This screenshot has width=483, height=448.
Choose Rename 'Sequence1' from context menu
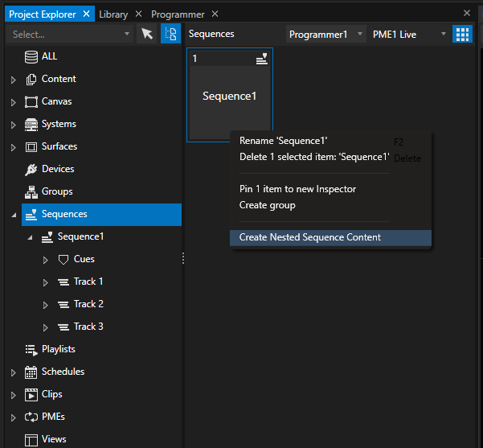point(330,141)
